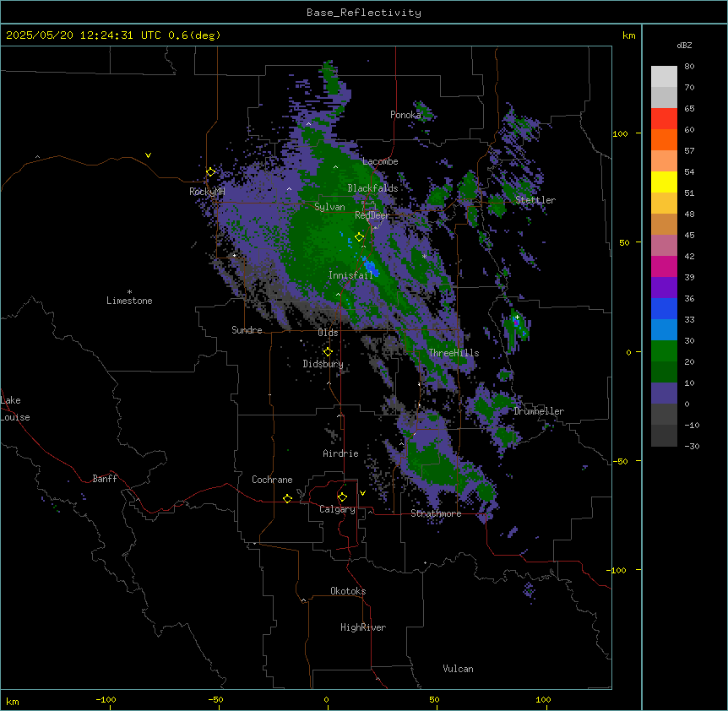Click the Airdrie city label
Image resolution: width=728 pixels, height=711 pixels.
(x=340, y=453)
